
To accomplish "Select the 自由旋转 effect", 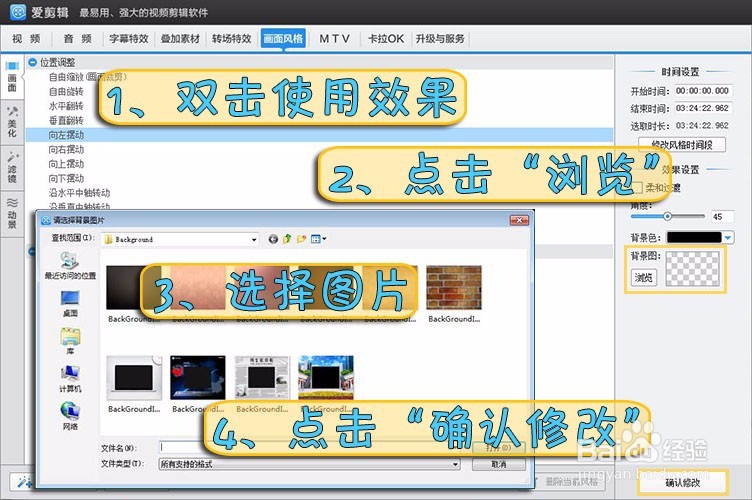I will click(66, 91).
